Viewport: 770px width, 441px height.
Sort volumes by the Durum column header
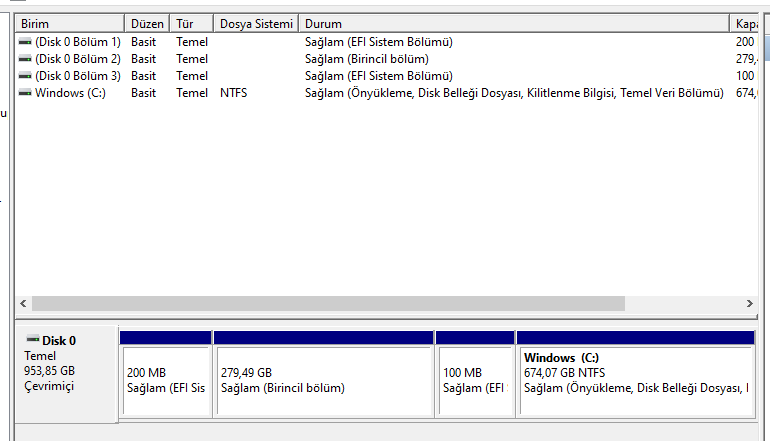[x=514, y=22]
